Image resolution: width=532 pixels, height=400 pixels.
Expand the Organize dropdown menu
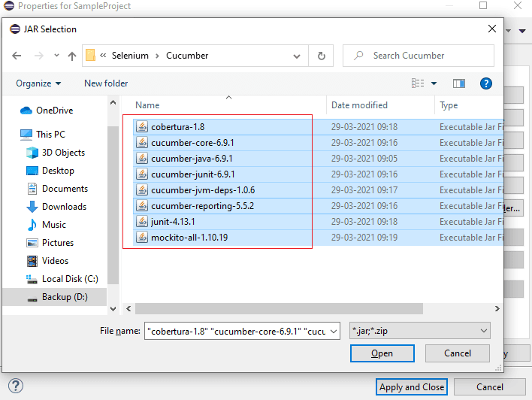pos(38,83)
